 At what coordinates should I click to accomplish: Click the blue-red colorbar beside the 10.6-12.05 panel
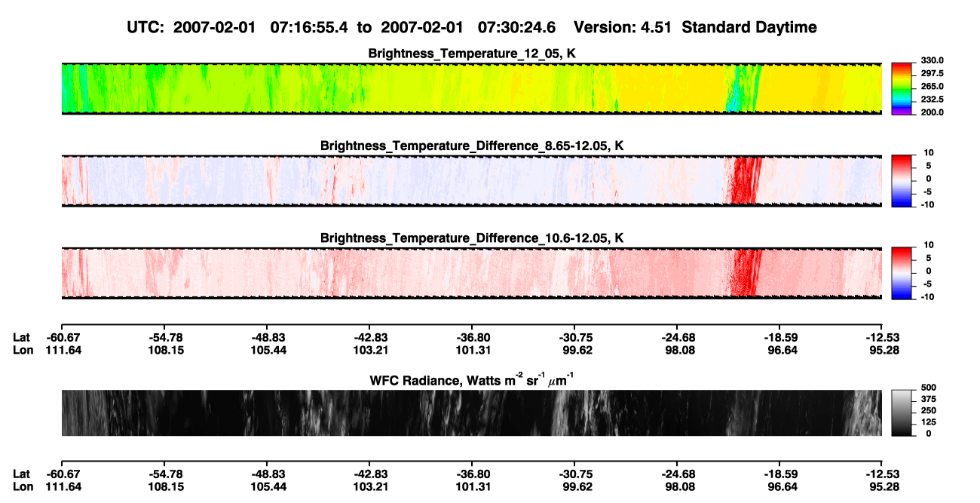click(x=902, y=273)
